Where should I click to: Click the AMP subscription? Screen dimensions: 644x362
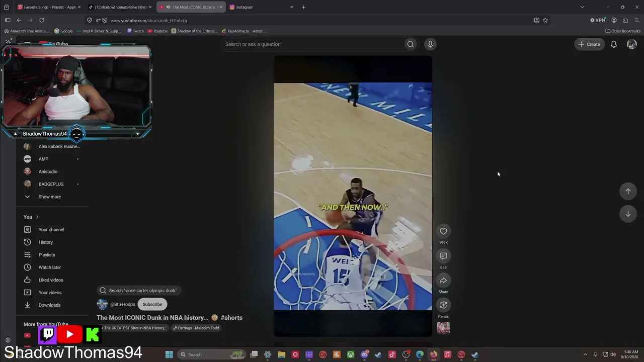tap(43, 159)
